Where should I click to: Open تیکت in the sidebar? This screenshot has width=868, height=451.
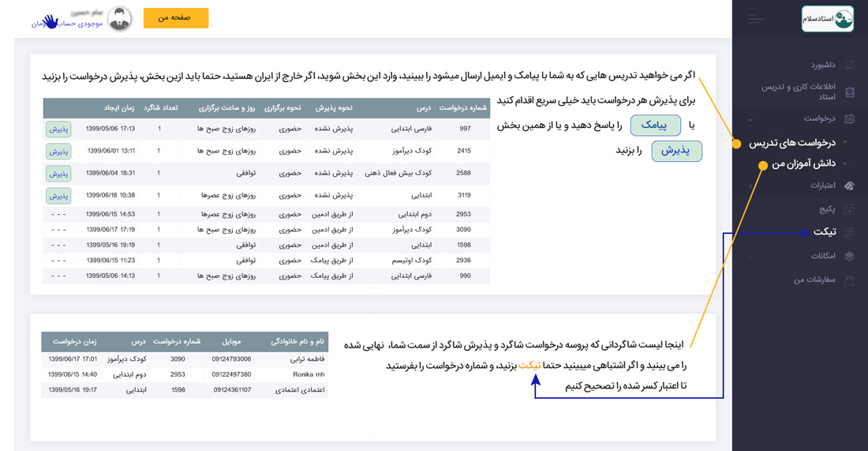tap(825, 231)
